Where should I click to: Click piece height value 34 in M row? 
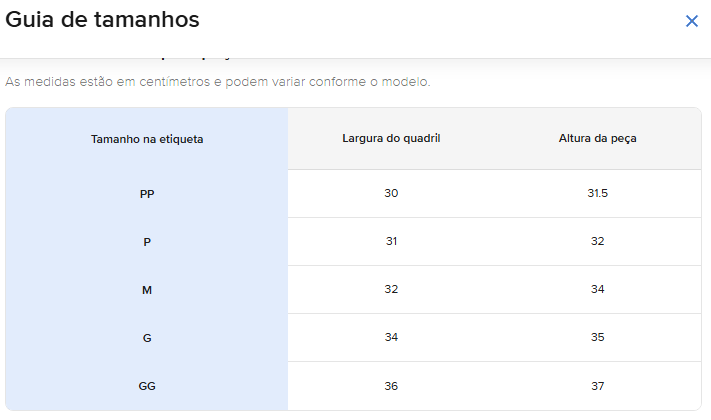click(598, 289)
